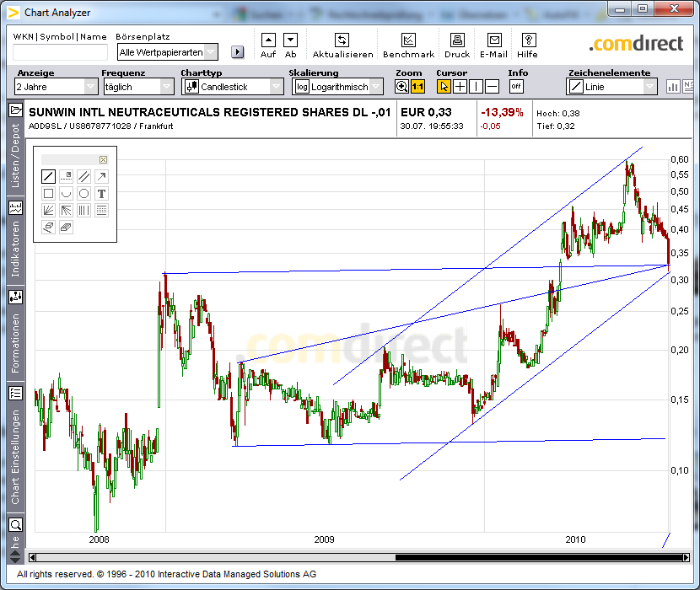
Task: Click the chart horizontal scrollbar thumb
Action: 539,557
